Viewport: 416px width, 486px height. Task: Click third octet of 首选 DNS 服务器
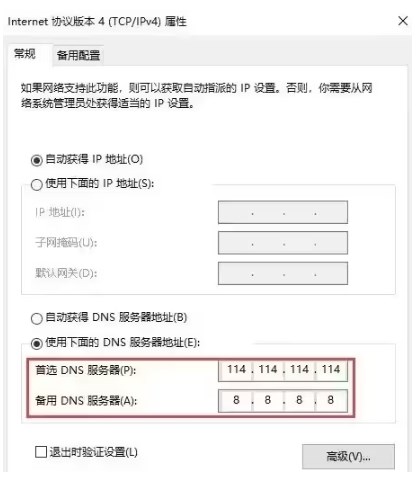pyautogui.click(x=299, y=369)
